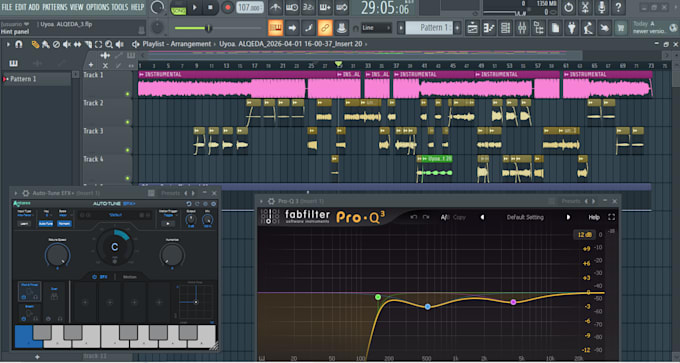Open the one-click audio recording microphone icon
The width and height of the screenshot is (680, 363).
tap(602, 7)
